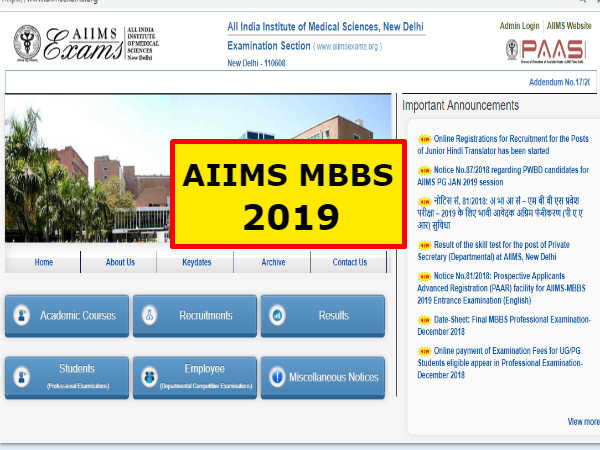
Task: Click View more under announcements
Action: tap(584, 422)
